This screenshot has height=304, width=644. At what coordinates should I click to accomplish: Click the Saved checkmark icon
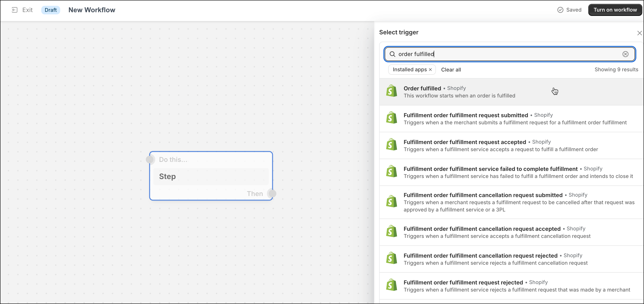point(560,10)
